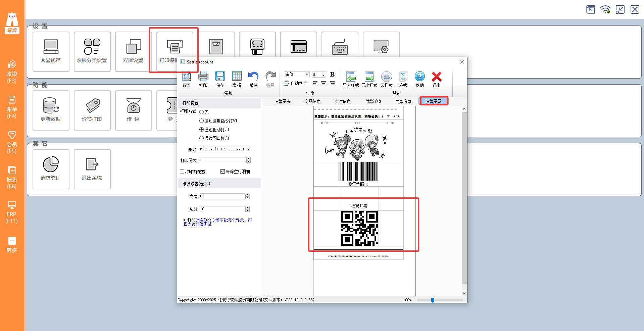Viewport: 644px width, 331px height.
Task: Click the 边距 input field
Action: coord(222,209)
